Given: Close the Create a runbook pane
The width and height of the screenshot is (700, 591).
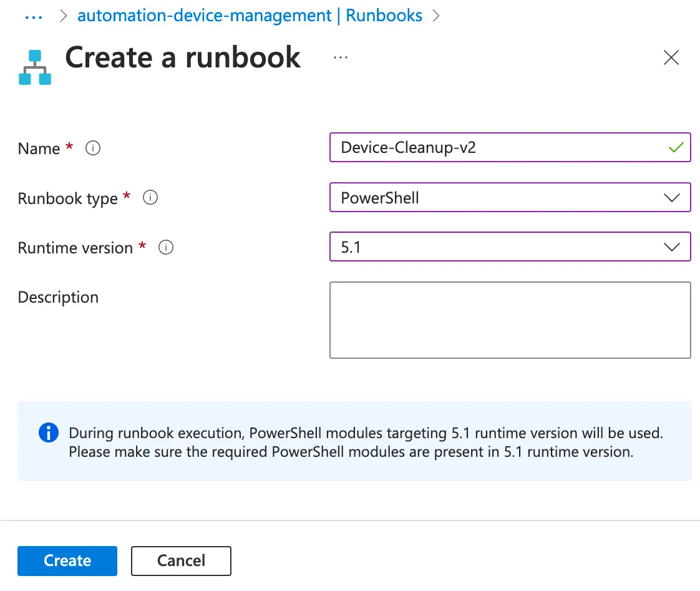Looking at the screenshot, I should click(x=671, y=58).
